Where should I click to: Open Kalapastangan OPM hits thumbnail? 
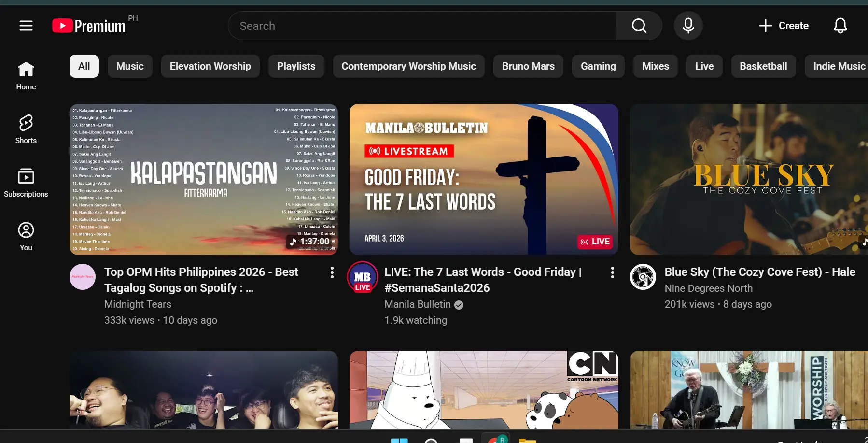point(204,179)
